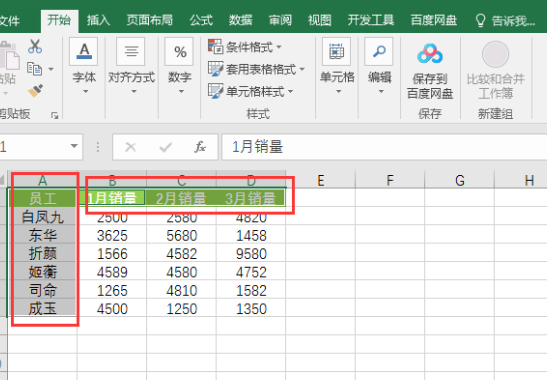Screen dimensions: 547x380
Task: Select the cell with value 4752
Action: tap(251, 272)
